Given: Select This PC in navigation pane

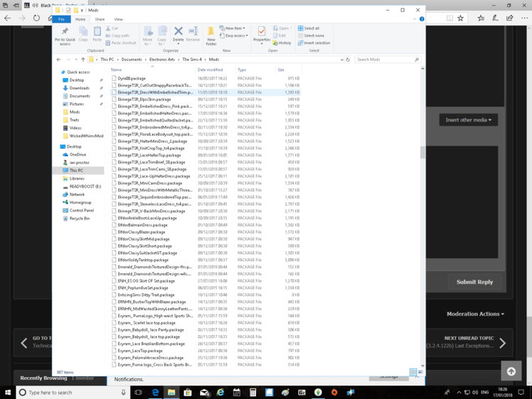Looking at the screenshot, I should click(x=79, y=170).
